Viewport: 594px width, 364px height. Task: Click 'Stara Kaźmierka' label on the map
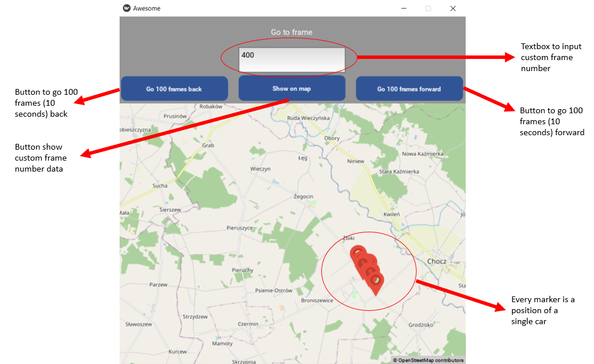399,172
